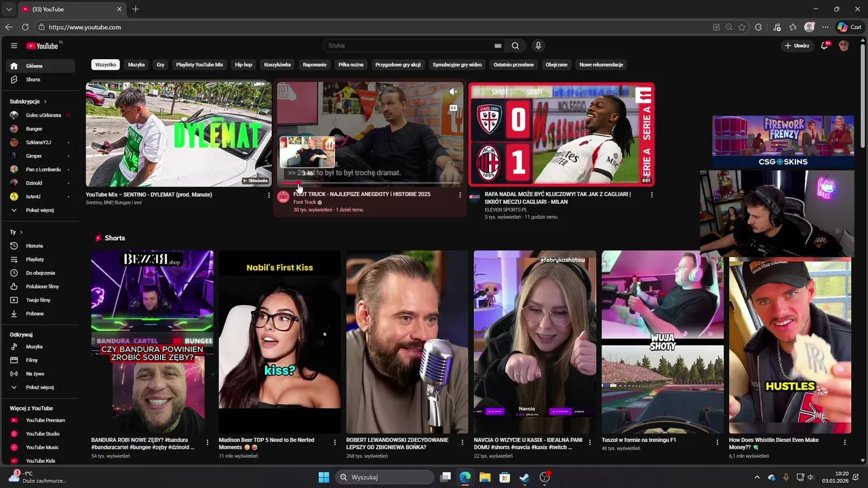Add page to favorites star icon

(x=742, y=27)
